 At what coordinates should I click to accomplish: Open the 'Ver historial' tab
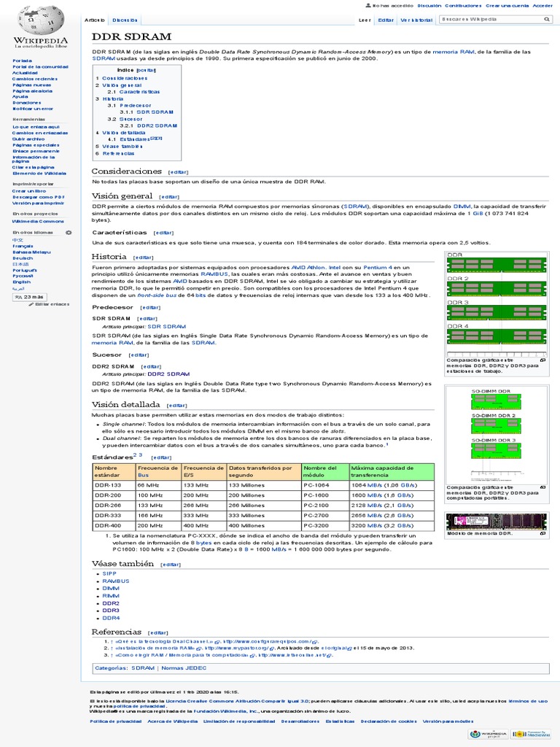click(x=415, y=20)
